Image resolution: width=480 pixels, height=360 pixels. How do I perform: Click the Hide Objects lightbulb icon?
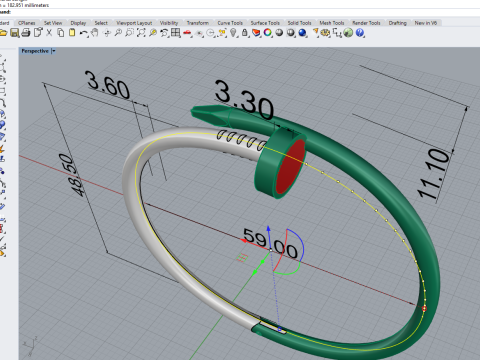click(233, 33)
